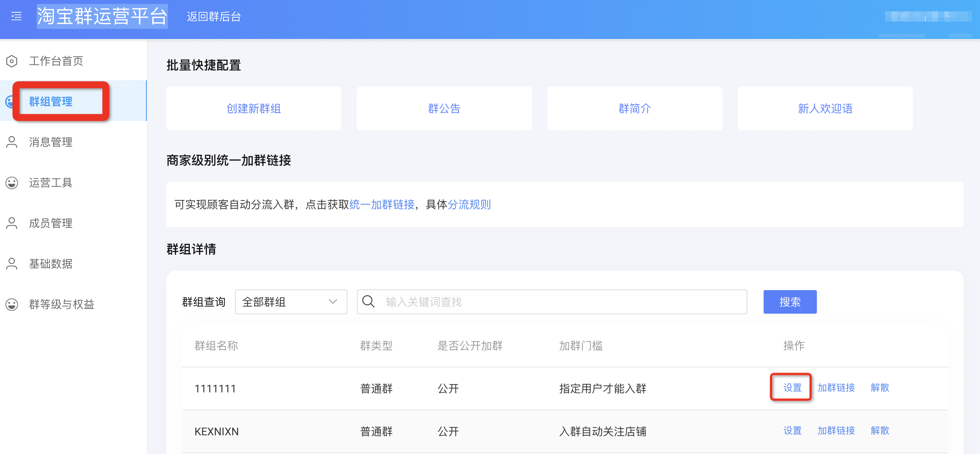Open the 统一加群链接 hyperlink
This screenshot has width=980, height=454.
pos(382,204)
